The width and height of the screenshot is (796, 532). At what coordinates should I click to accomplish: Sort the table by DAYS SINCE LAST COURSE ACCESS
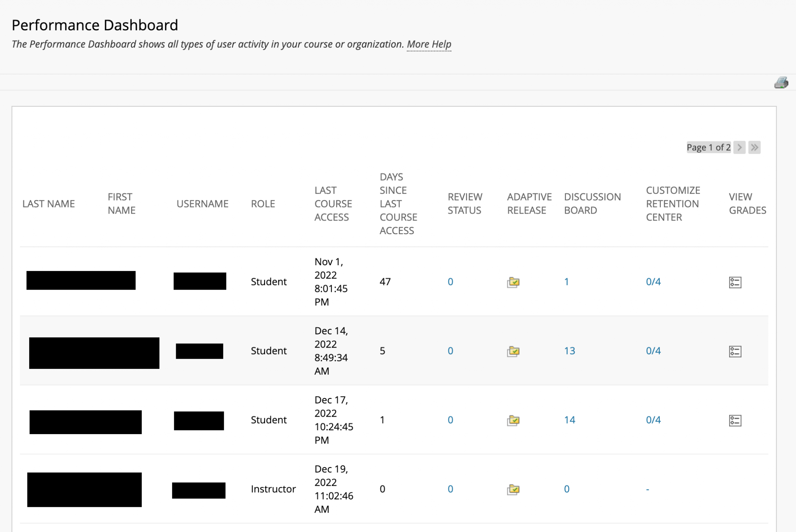pyautogui.click(x=397, y=203)
